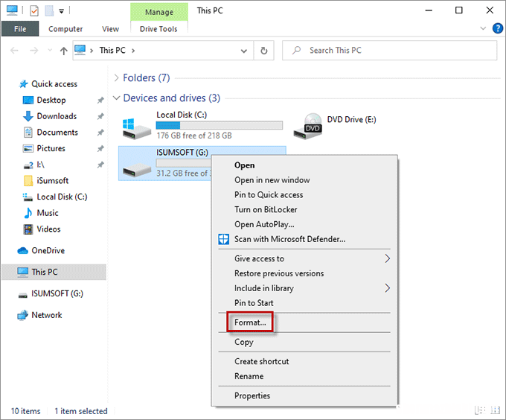The height and width of the screenshot is (420, 506).
Task: Select the Drive Tools tab
Action: (158, 29)
